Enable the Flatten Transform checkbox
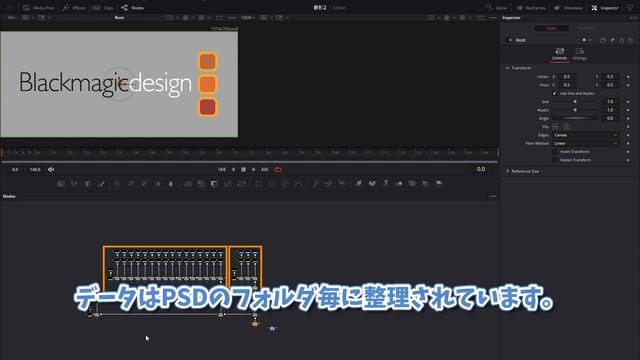The width and height of the screenshot is (640, 360). (x=555, y=160)
